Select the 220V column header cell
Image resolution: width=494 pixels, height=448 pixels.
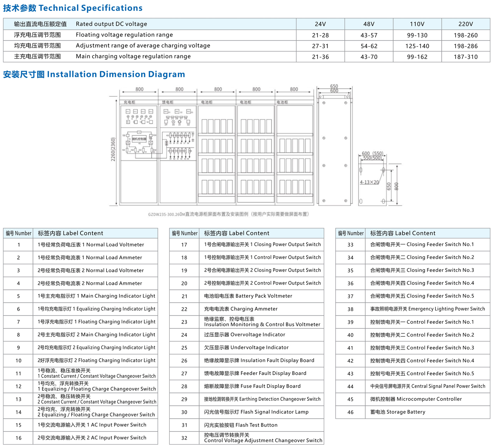click(x=466, y=24)
